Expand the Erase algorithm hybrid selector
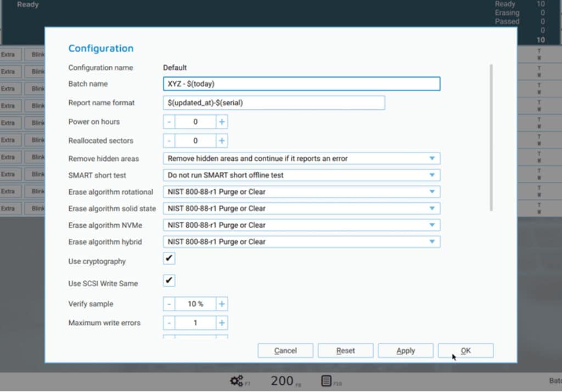562x392 pixels. click(434, 242)
